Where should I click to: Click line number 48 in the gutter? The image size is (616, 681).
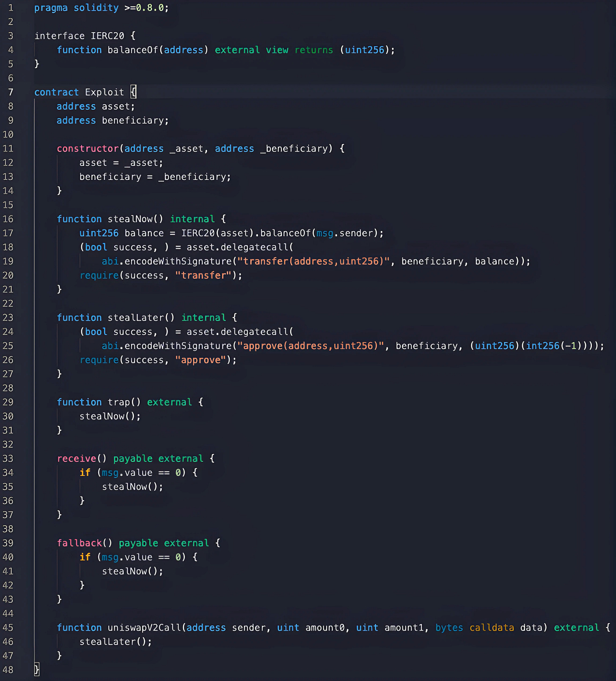[x=8, y=670]
